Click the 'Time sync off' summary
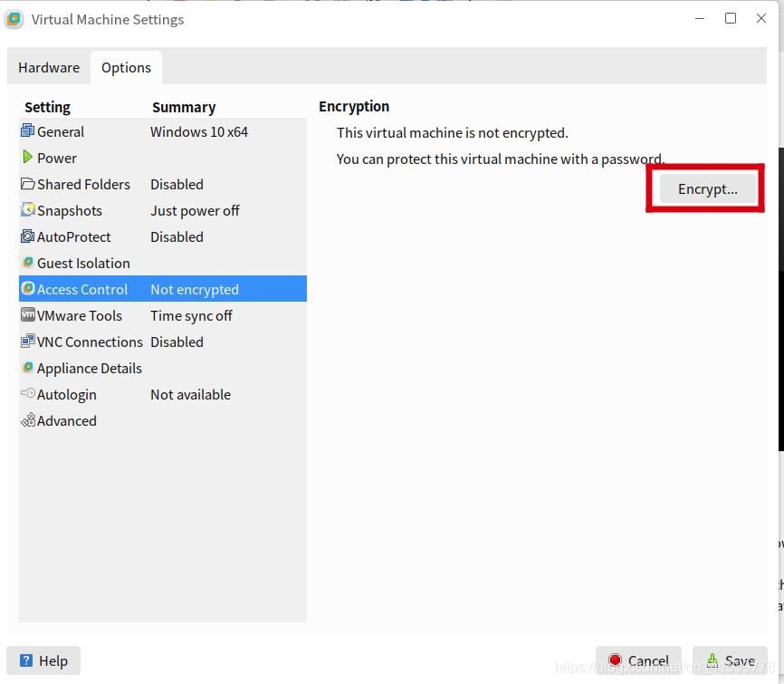The width and height of the screenshot is (784, 684). tap(191, 316)
